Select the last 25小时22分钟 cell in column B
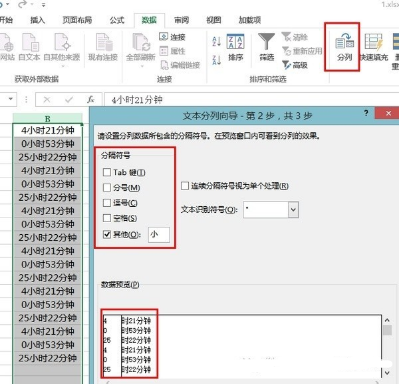 coord(47,358)
